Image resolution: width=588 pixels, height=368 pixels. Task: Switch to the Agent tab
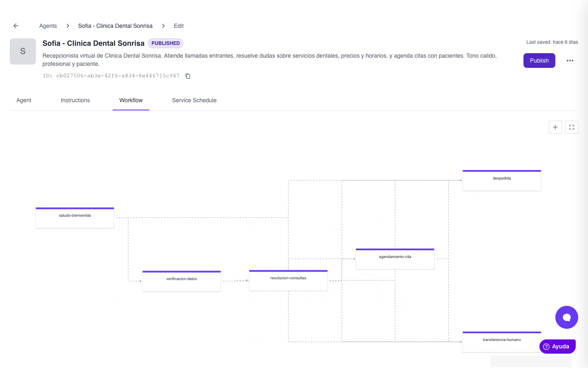click(x=24, y=100)
